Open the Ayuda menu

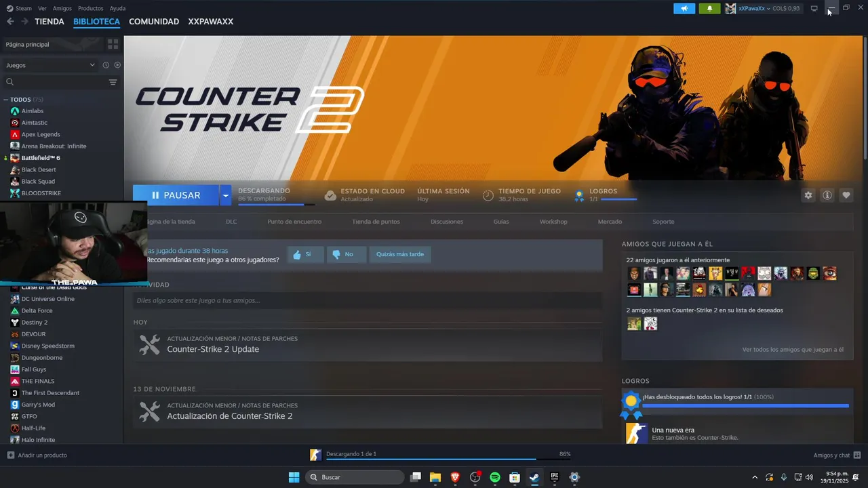pyautogui.click(x=117, y=8)
